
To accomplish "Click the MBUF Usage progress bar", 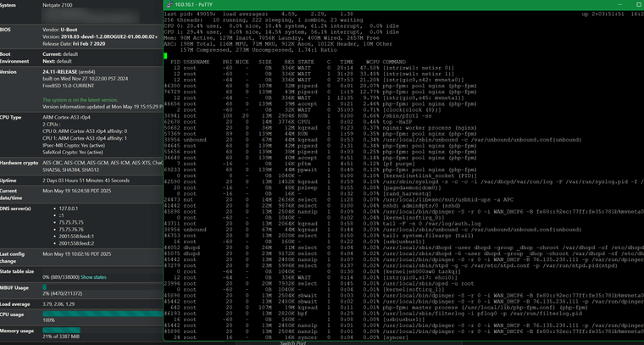I will pos(103,287).
